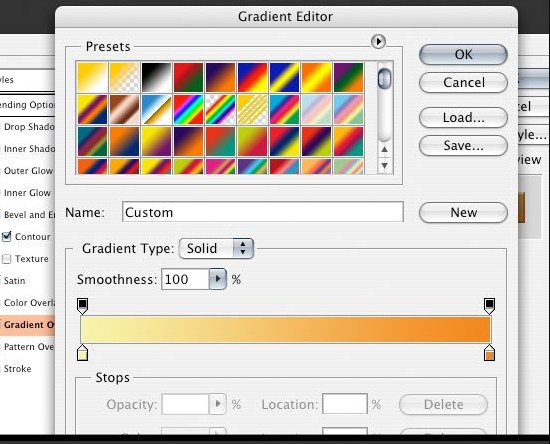
Task: Select the Spectrum rainbow preset
Action: [188, 109]
